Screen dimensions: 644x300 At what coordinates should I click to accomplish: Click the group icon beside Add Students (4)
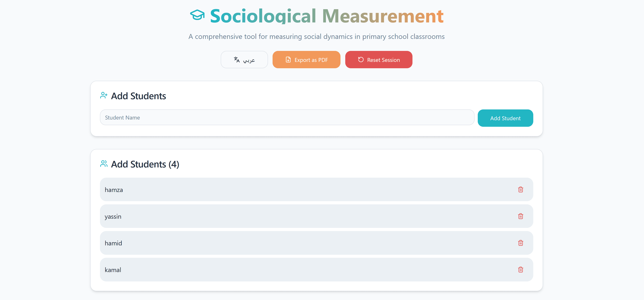[x=104, y=164]
